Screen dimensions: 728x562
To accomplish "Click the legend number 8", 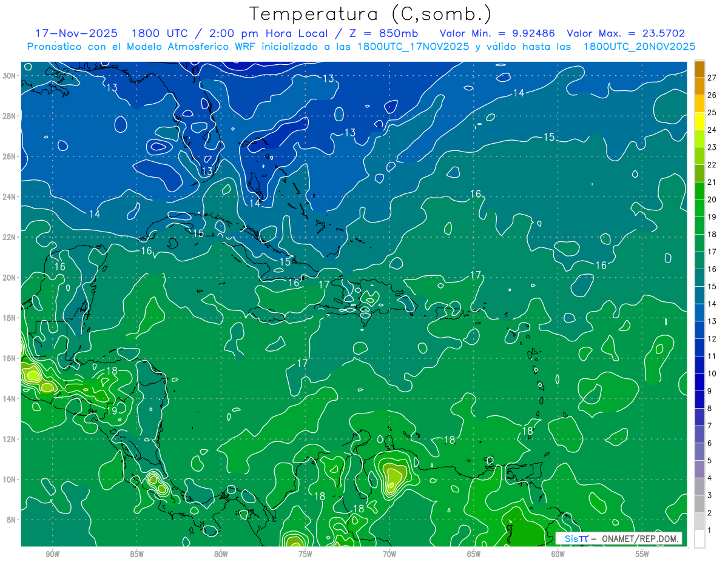I will [x=710, y=409].
